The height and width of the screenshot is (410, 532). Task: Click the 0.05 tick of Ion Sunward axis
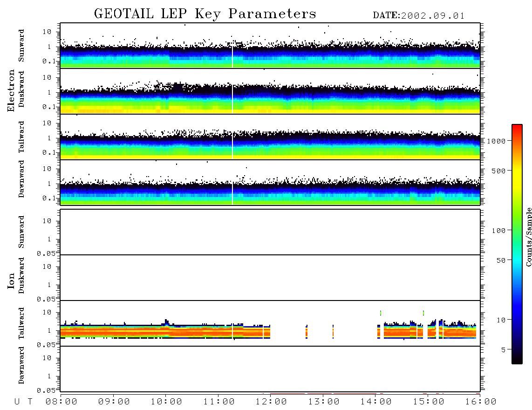point(46,253)
